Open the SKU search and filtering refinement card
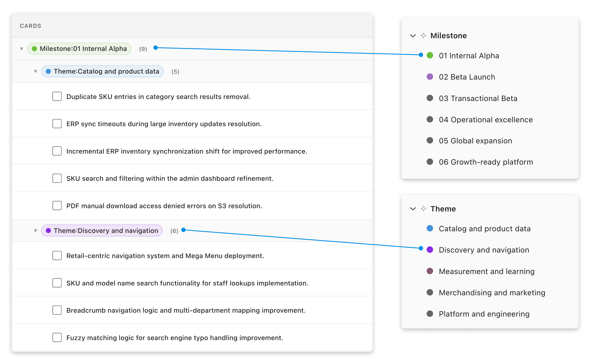Image resolution: width=590 pixels, height=364 pixels. pyautogui.click(x=170, y=178)
